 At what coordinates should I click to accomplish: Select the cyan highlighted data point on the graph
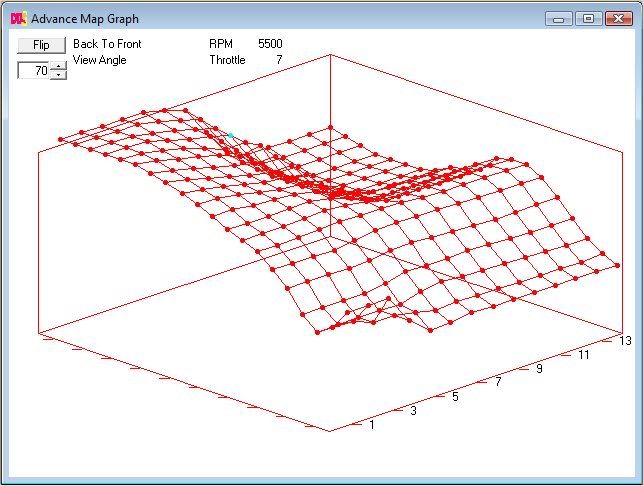pyautogui.click(x=231, y=135)
